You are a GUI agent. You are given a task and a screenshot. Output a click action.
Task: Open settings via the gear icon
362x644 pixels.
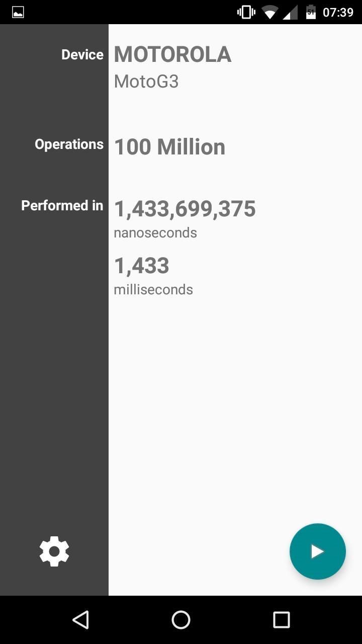click(x=54, y=551)
